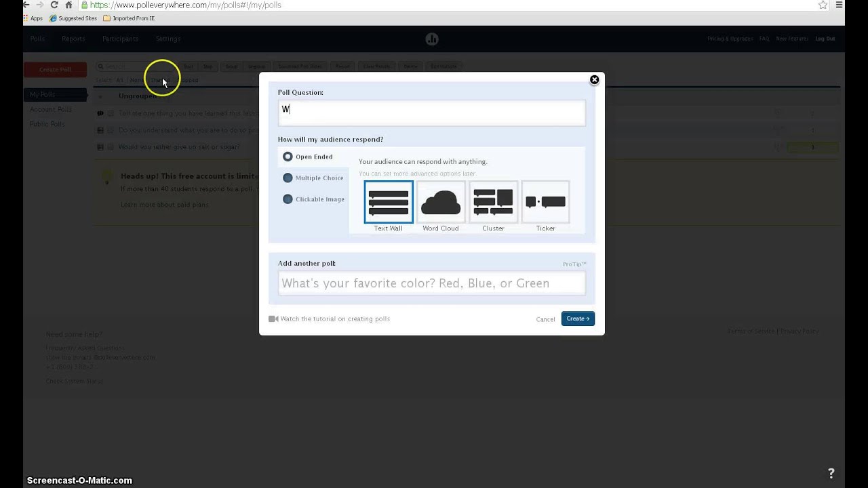Open the help question mark icon
Image resolution: width=868 pixels, height=488 pixels.
[831, 473]
